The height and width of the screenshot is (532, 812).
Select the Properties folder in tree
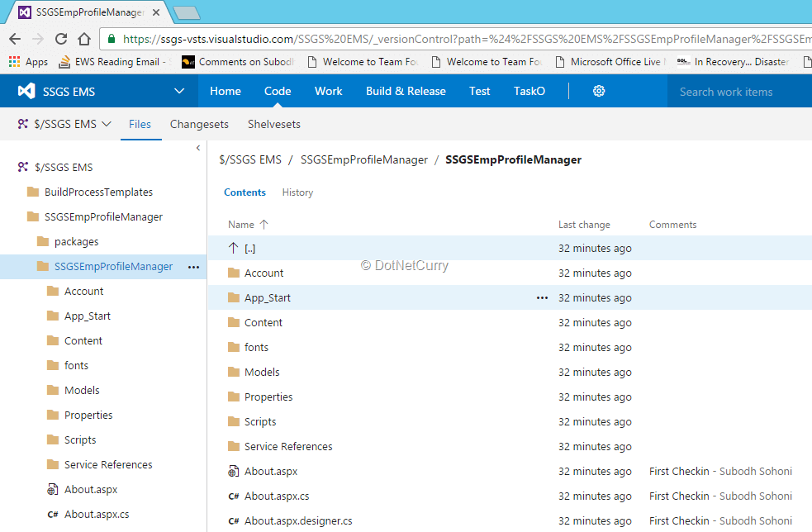88,415
